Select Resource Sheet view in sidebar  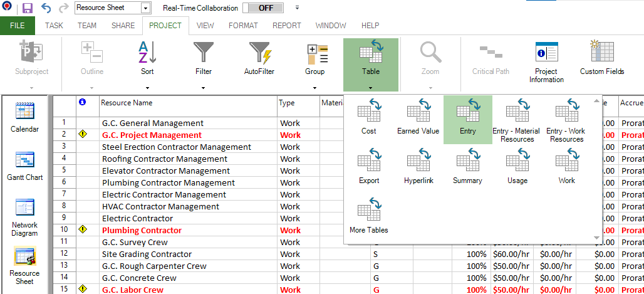(24, 266)
